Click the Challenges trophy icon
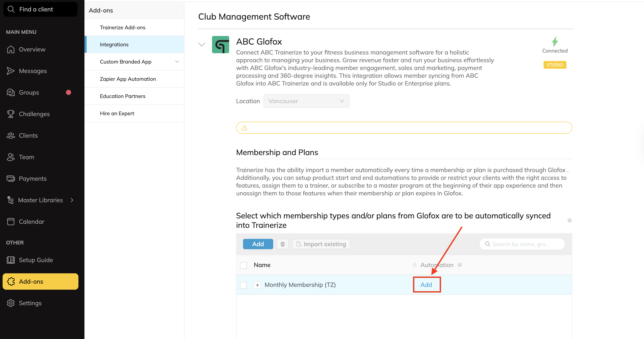The image size is (644, 339). pos(11,114)
